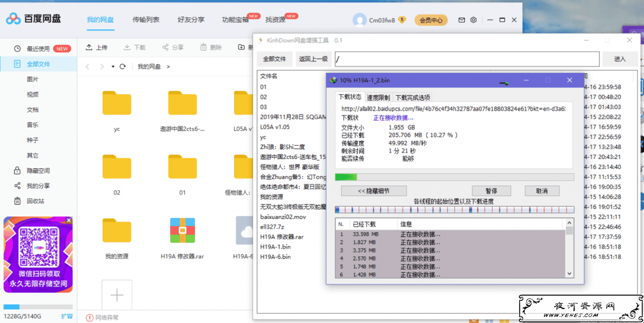Show 图片 category

click(x=33, y=79)
